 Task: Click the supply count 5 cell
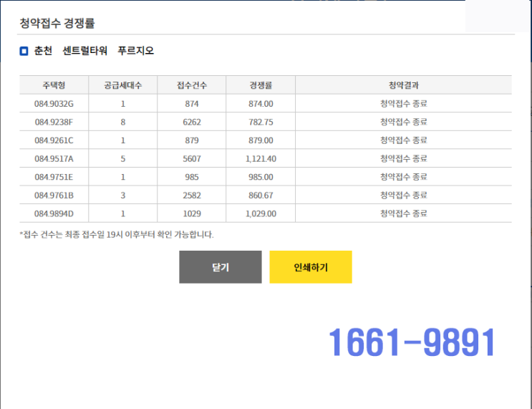123,158
